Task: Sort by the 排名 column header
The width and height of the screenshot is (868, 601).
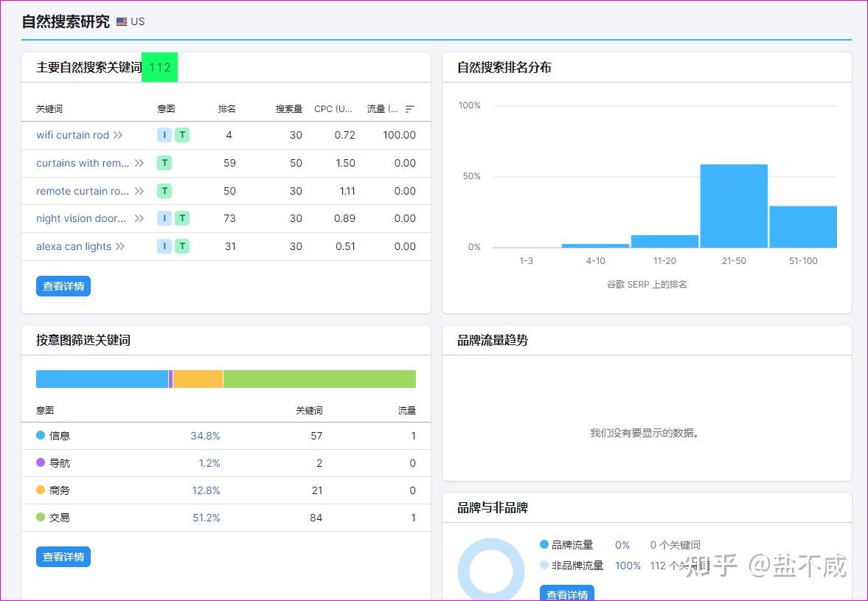Action: (x=227, y=109)
